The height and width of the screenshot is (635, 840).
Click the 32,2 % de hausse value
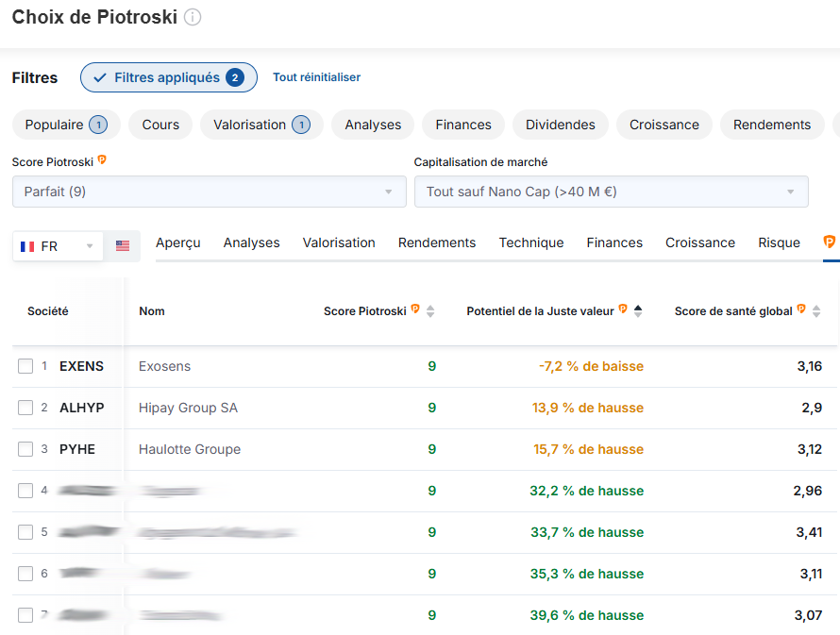click(587, 491)
